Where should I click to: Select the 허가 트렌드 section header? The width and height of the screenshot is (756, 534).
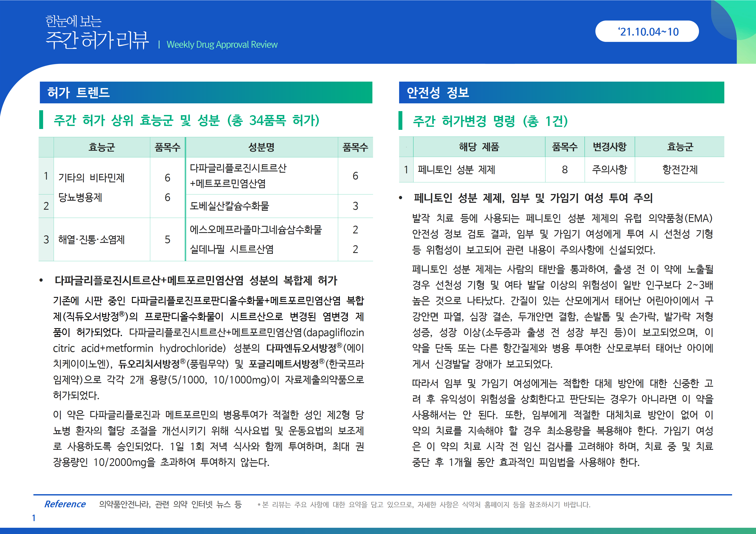pyautogui.click(x=78, y=92)
